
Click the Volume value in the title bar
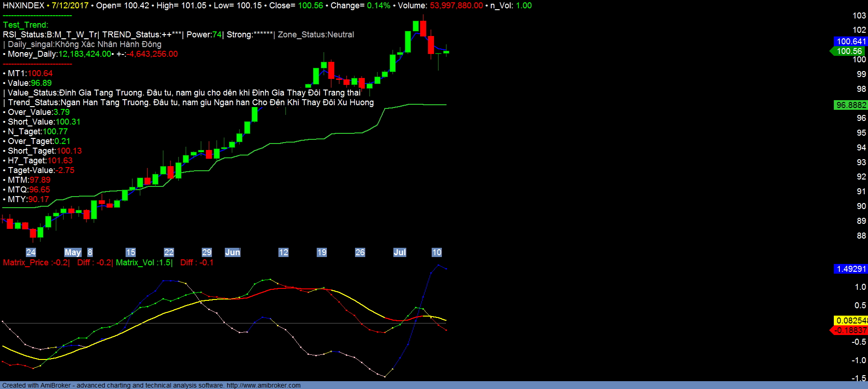pos(456,6)
